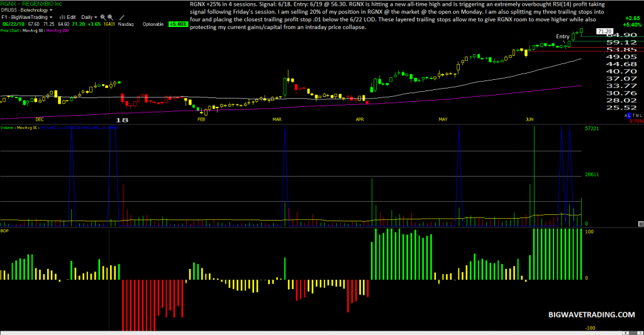Click the Optionable label

[153, 25]
